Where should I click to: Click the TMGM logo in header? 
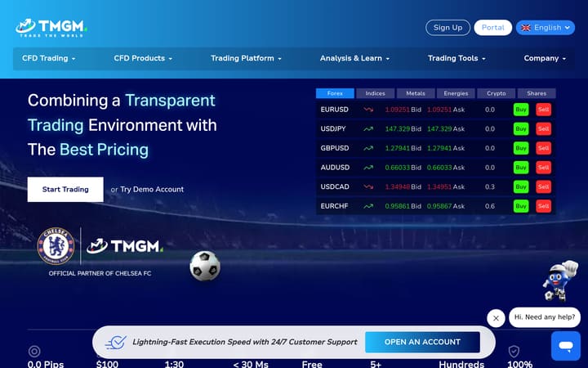pos(51,28)
